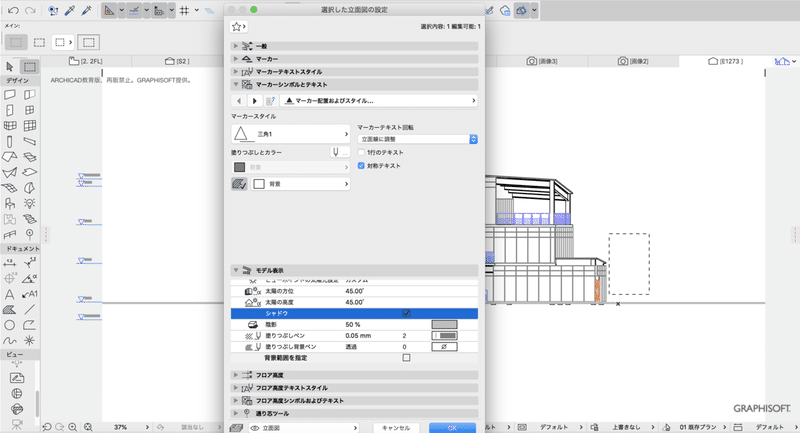Open the 三角1 marker style selector
Image resolution: width=800 pixels, height=433 pixels.
pyautogui.click(x=290, y=134)
